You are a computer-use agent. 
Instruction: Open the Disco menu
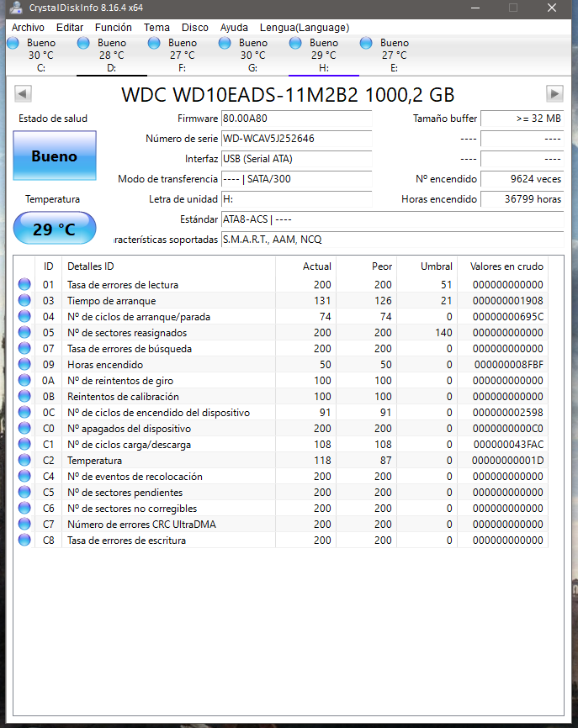(194, 28)
